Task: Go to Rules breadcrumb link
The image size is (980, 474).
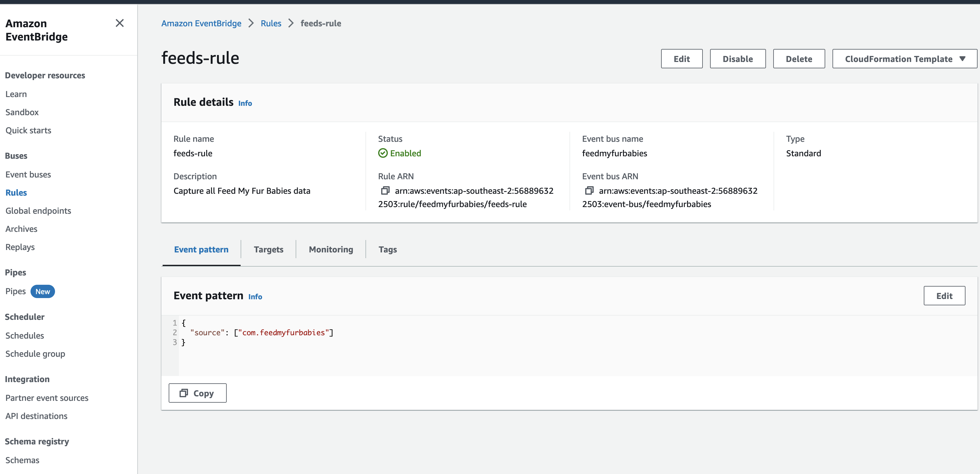Action: pos(271,23)
